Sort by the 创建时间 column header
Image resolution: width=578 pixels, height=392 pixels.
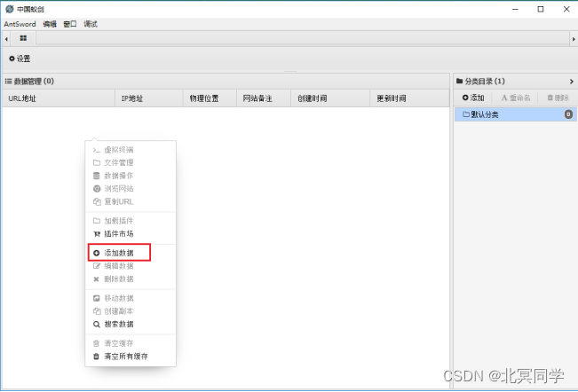click(x=330, y=98)
